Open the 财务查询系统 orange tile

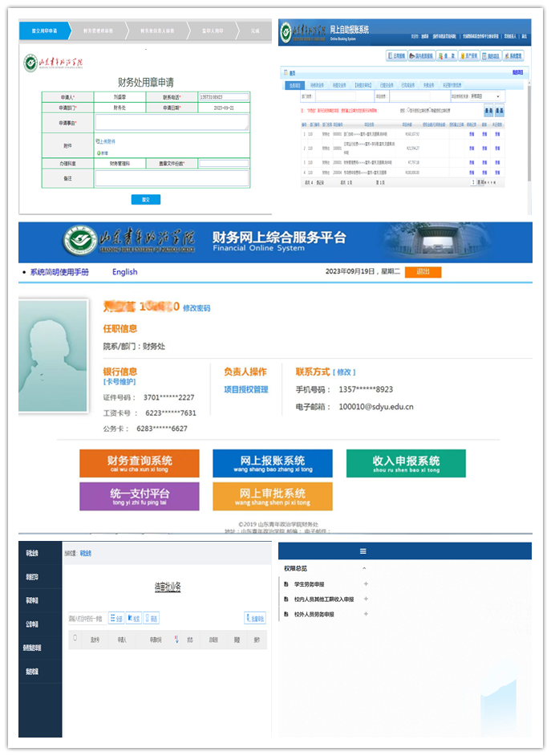point(140,463)
